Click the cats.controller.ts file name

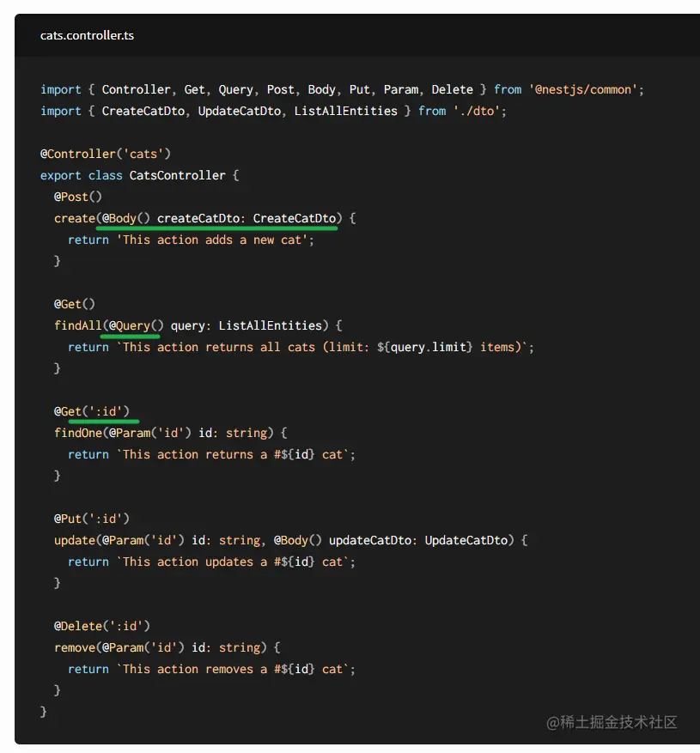click(x=87, y=35)
